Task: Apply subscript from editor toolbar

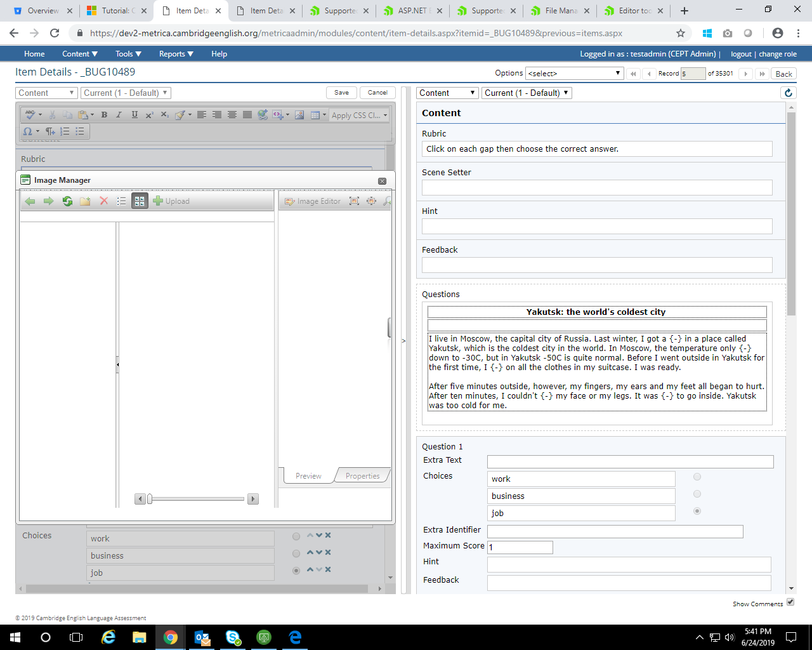Action: click(165, 115)
